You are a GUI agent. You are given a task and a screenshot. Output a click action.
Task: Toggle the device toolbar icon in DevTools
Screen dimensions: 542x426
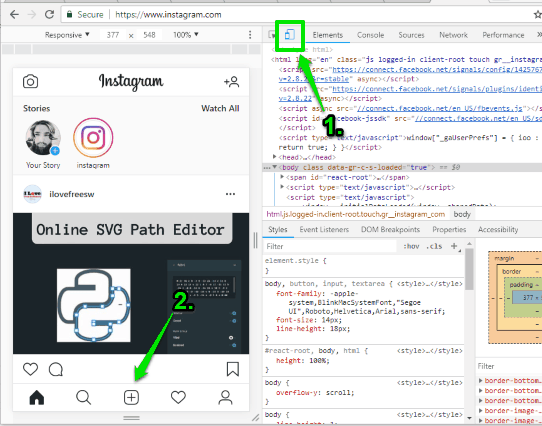290,35
